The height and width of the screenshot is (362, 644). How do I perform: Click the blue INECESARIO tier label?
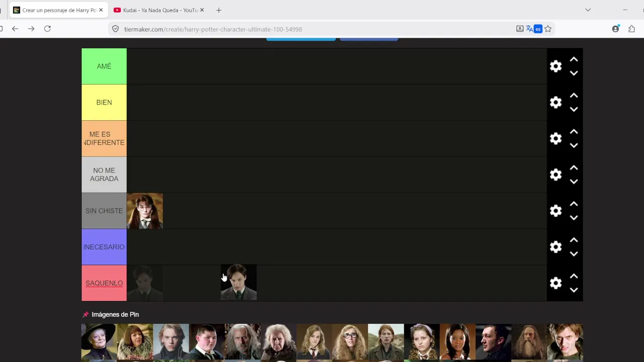104,247
